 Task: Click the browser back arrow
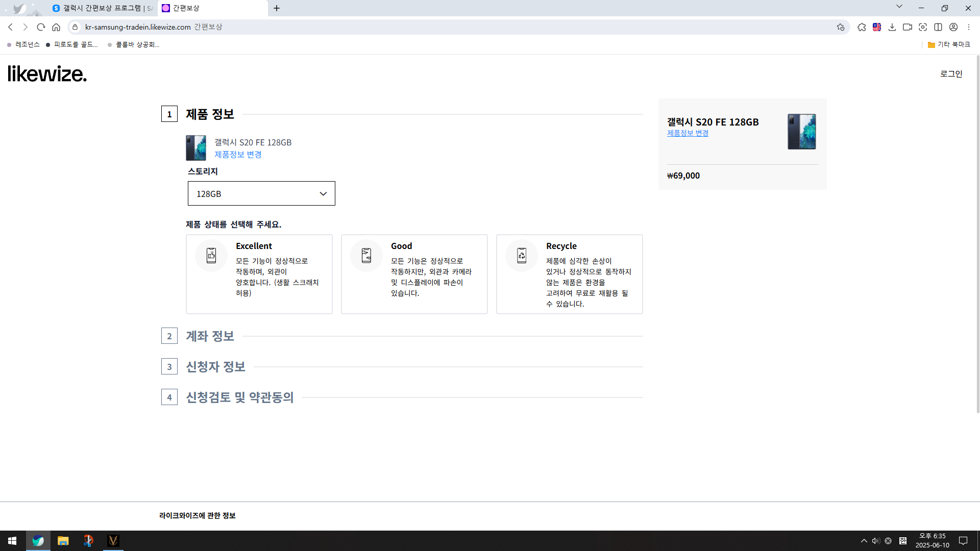tap(10, 27)
